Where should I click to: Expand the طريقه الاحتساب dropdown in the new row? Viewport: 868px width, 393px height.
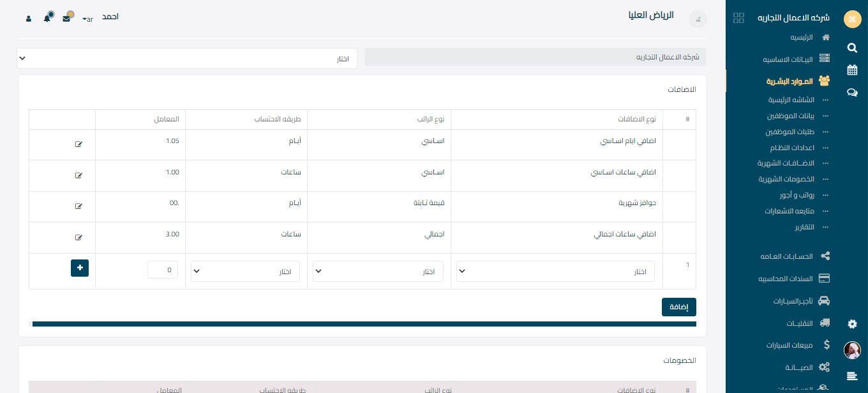click(245, 272)
